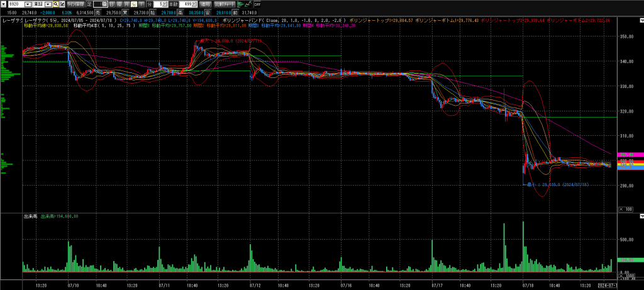
Task: Click the 適用 apply button
Action: [204, 4]
